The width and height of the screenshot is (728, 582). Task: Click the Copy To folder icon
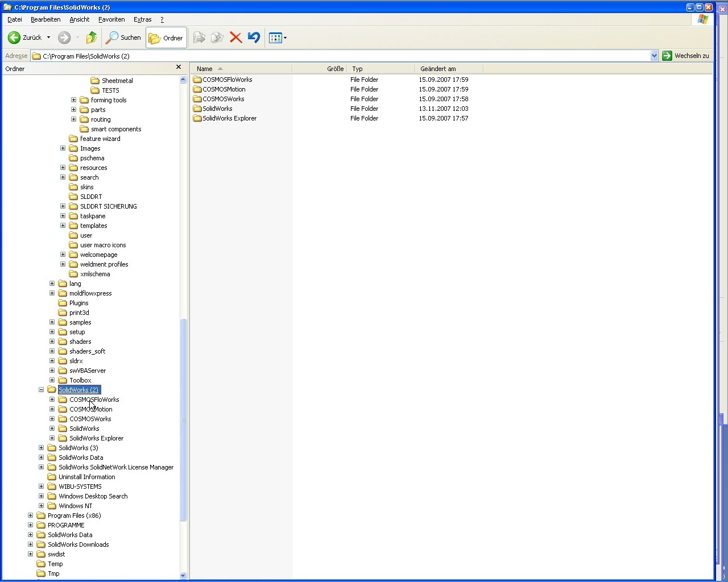coord(217,38)
